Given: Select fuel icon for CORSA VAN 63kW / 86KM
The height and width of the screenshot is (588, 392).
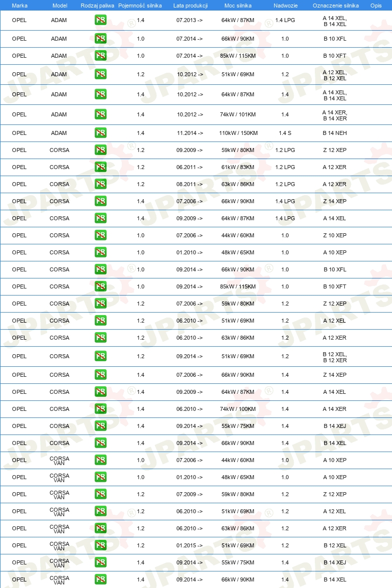Looking at the screenshot, I should pos(100,528).
